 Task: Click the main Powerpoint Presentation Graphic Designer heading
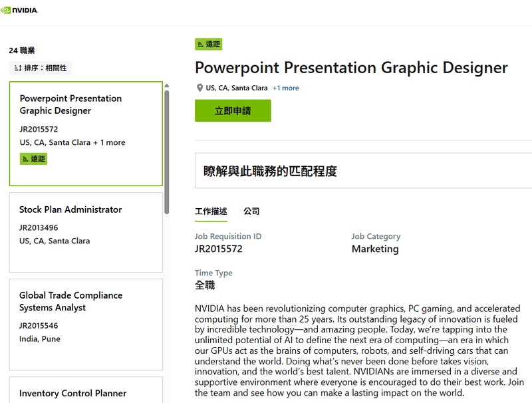(351, 68)
